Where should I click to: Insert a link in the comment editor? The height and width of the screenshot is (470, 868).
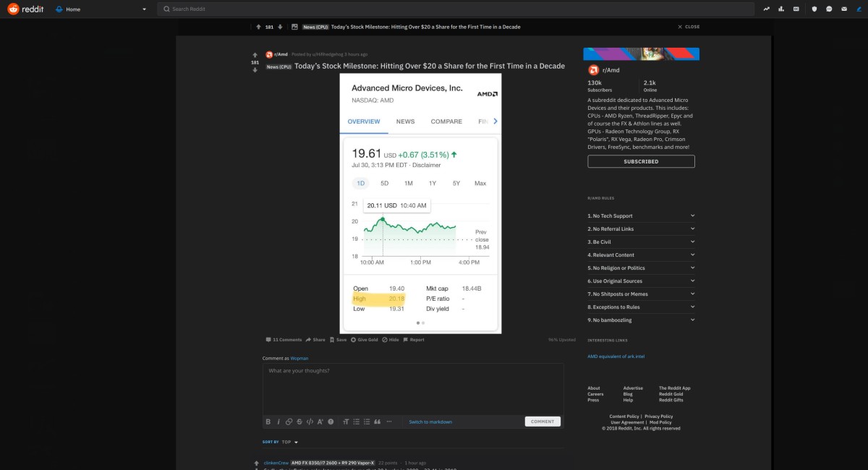click(289, 422)
